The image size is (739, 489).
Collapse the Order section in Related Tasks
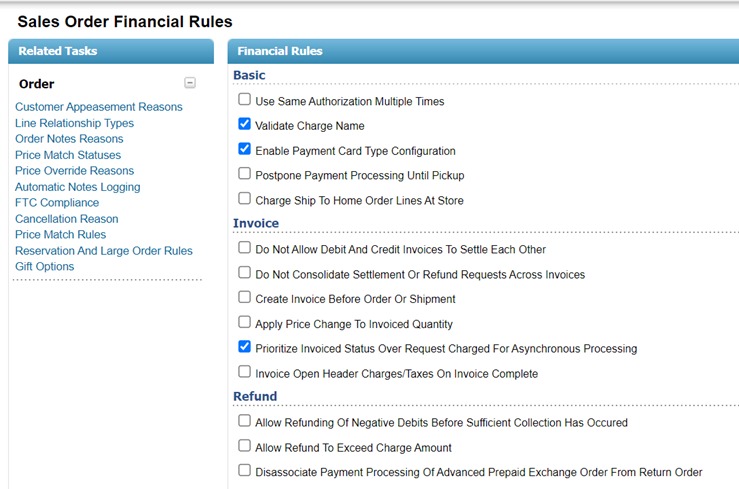coord(190,84)
